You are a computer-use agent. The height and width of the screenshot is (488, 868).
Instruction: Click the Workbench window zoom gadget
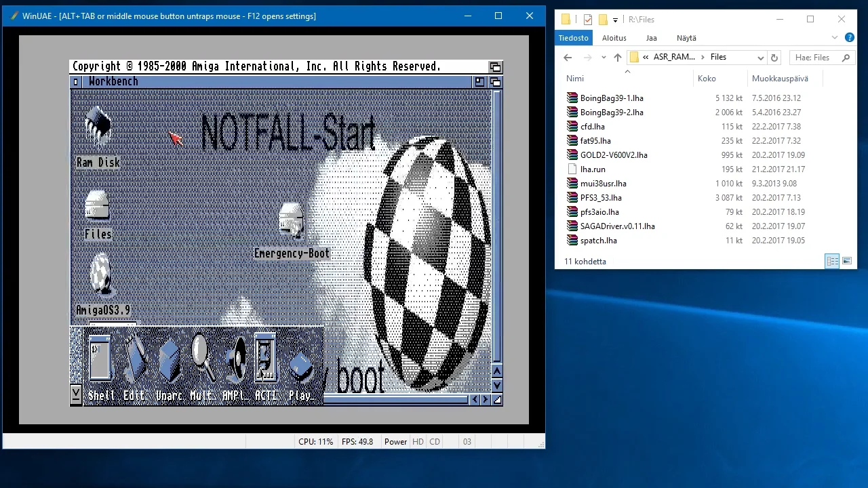480,81
